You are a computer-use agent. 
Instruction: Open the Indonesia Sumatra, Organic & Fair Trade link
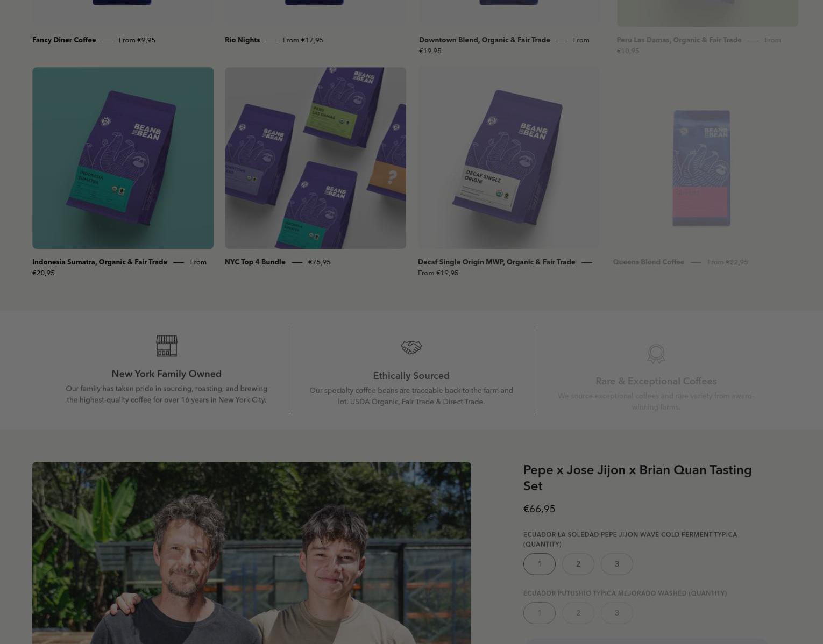tap(100, 262)
